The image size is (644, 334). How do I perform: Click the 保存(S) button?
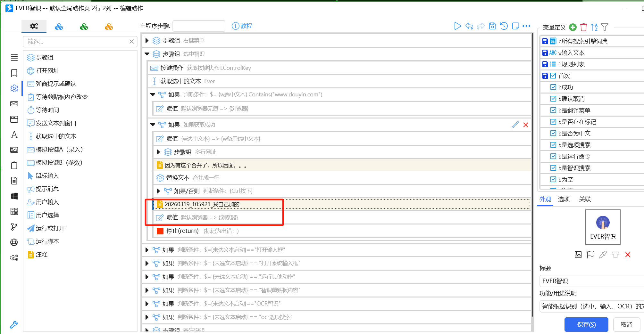pos(586,325)
